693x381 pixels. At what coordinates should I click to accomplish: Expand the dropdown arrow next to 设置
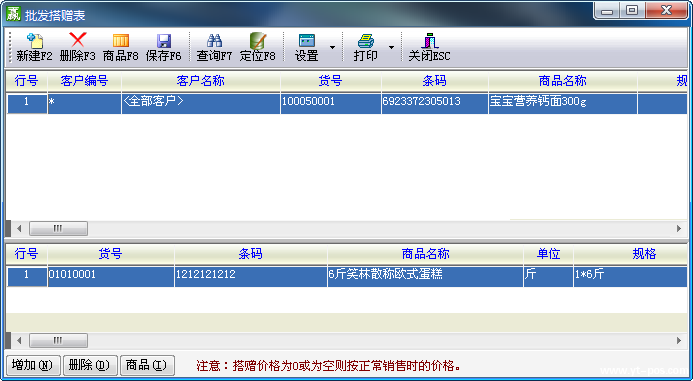[x=332, y=47]
